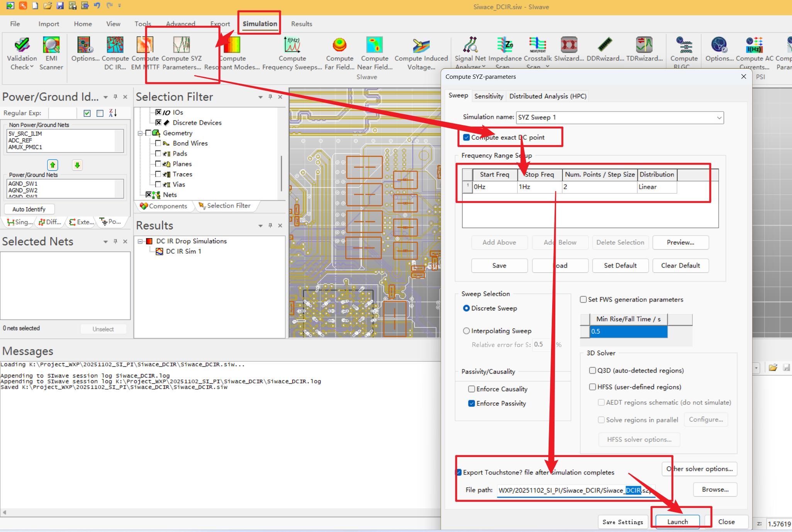Click Compute Far Field icon
792x532 pixels.
tap(339, 46)
